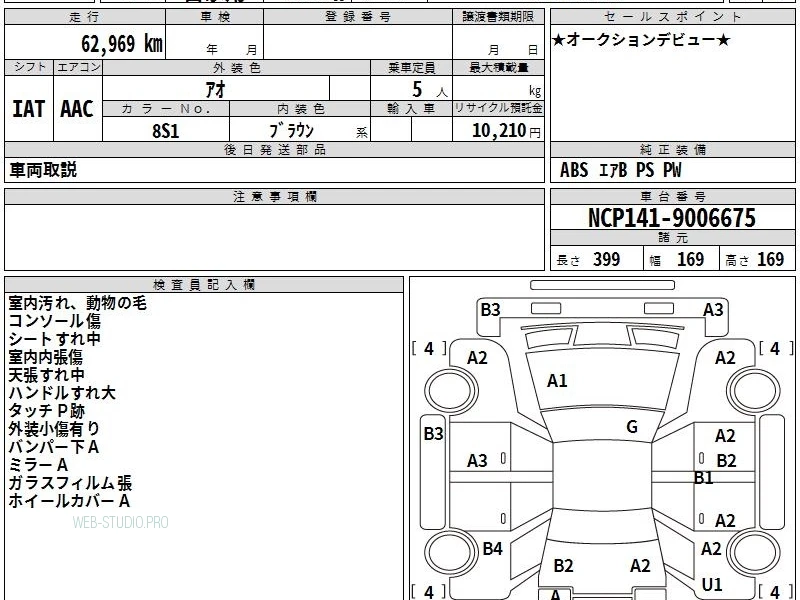Click the note ミラーA

(x=38, y=465)
